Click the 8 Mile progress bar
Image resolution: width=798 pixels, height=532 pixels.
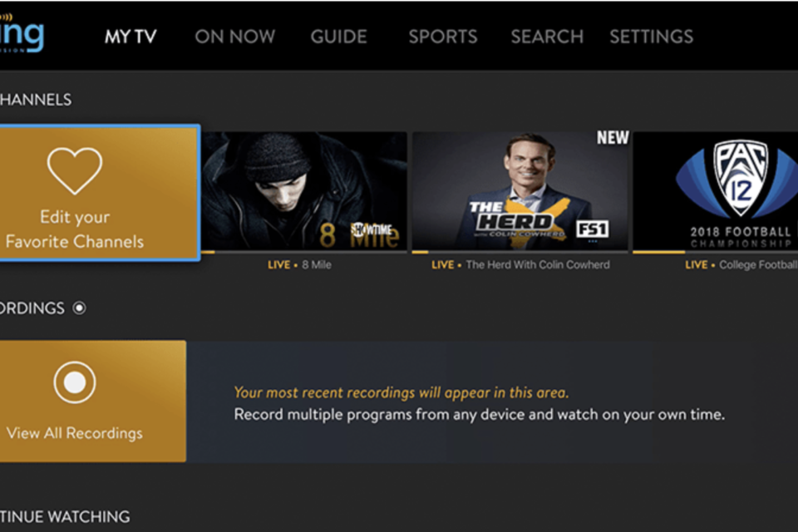pos(304,252)
